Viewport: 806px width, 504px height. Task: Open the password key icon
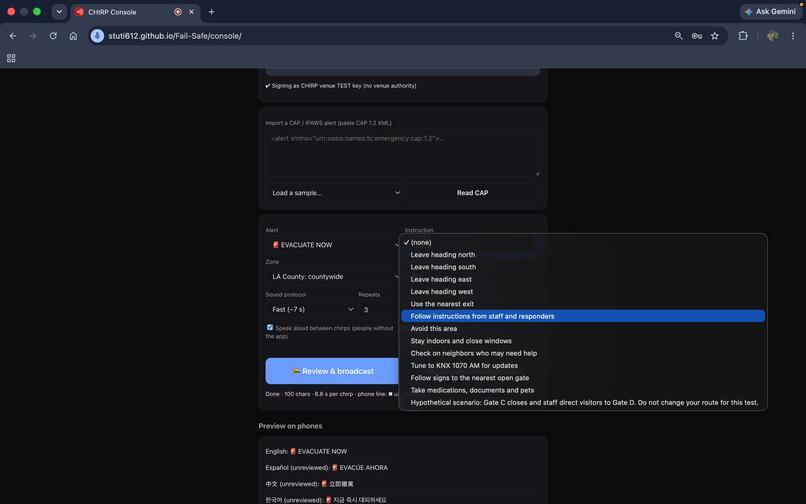(x=697, y=36)
